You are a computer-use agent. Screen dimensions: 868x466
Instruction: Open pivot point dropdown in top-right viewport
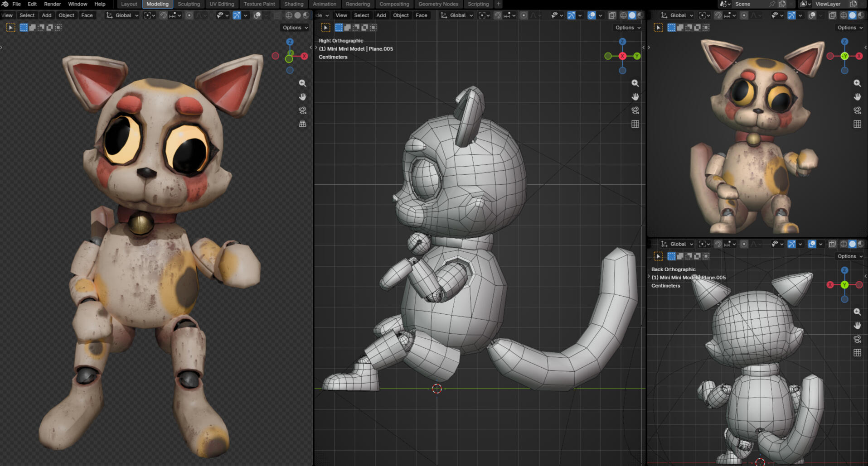[704, 15]
